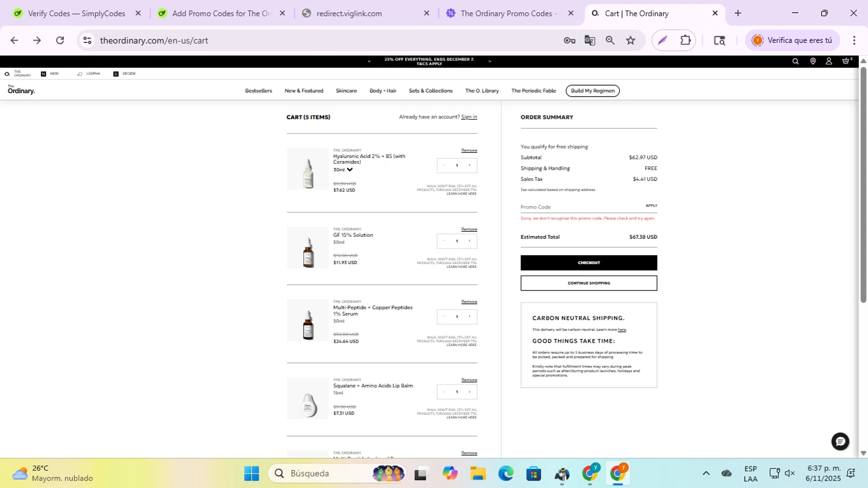Open the Hyaluronic Acid product thumbnail
868x488 pixels.
point(308,168)
